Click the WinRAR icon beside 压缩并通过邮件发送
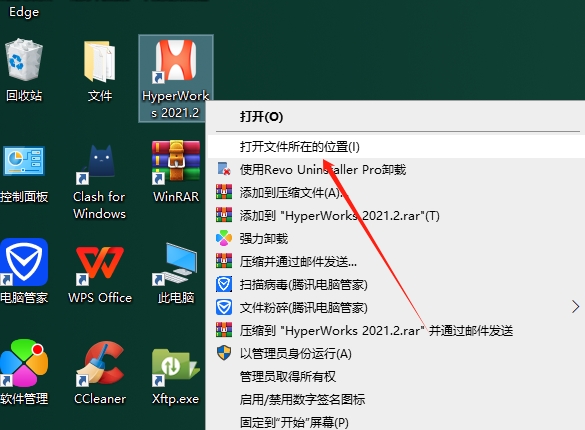This screenshot has width=585, height=430. (224, 261)
